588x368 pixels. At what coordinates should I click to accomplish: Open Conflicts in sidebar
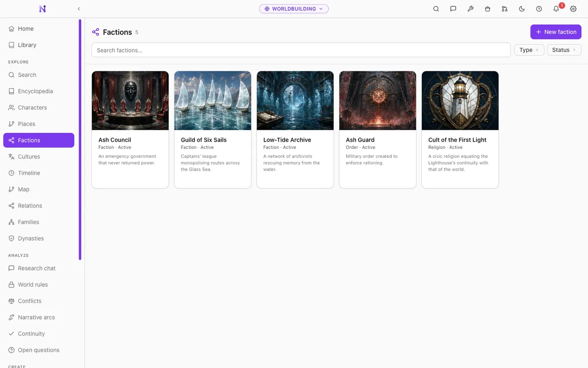39,301
